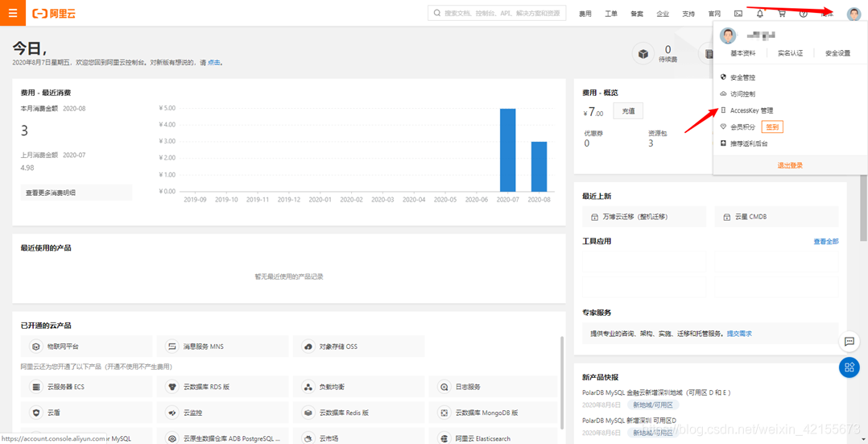
Task: Click the ¥7.00 balance amount
Action: 593,112
